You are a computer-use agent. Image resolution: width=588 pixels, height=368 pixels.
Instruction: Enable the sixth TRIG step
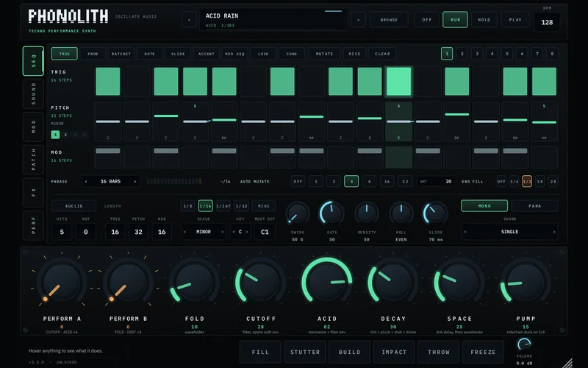point(254,82)
